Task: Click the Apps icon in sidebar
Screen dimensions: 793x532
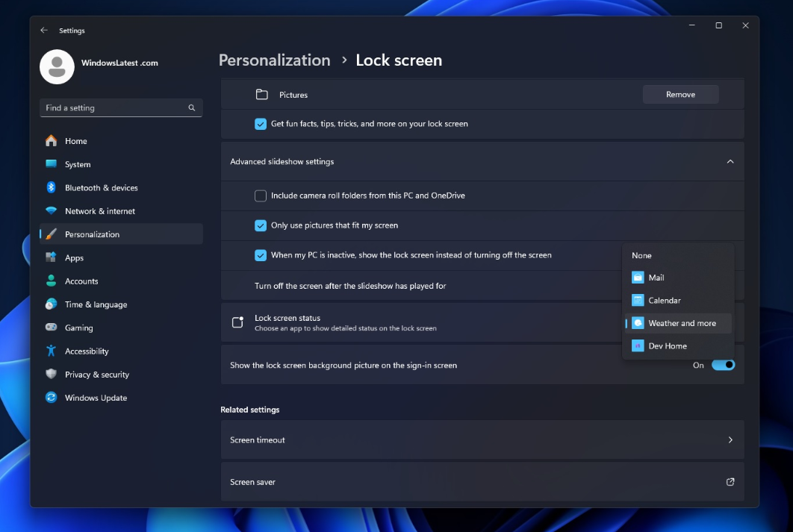Action: click(51, 257)
